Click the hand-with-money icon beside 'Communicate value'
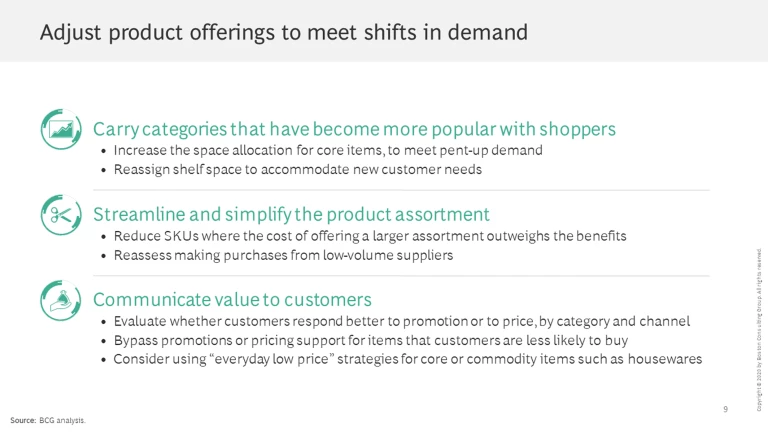768x432 pixels. point(60,300)
